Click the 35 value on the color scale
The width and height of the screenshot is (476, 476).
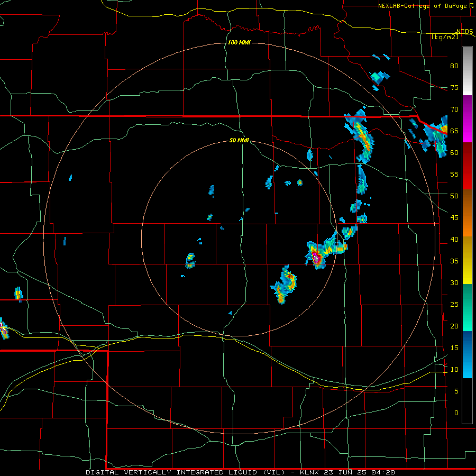click(x=454, y=261)
